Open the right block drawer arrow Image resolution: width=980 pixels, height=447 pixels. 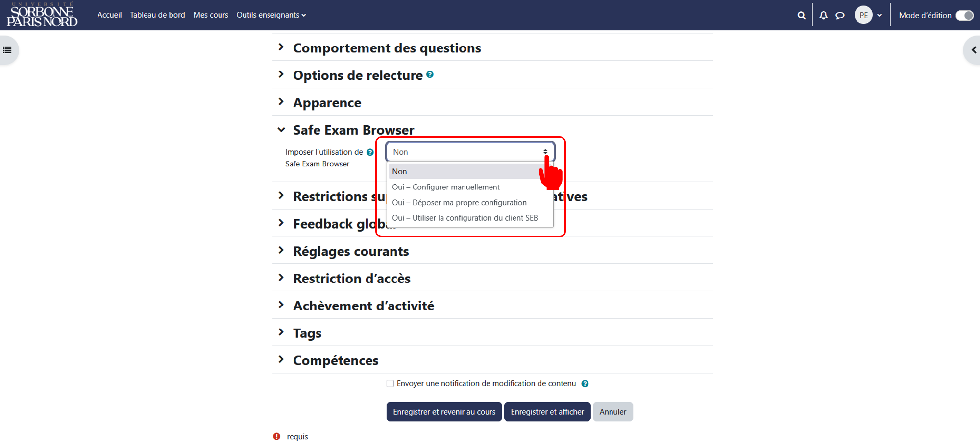[x=974, y=50]
